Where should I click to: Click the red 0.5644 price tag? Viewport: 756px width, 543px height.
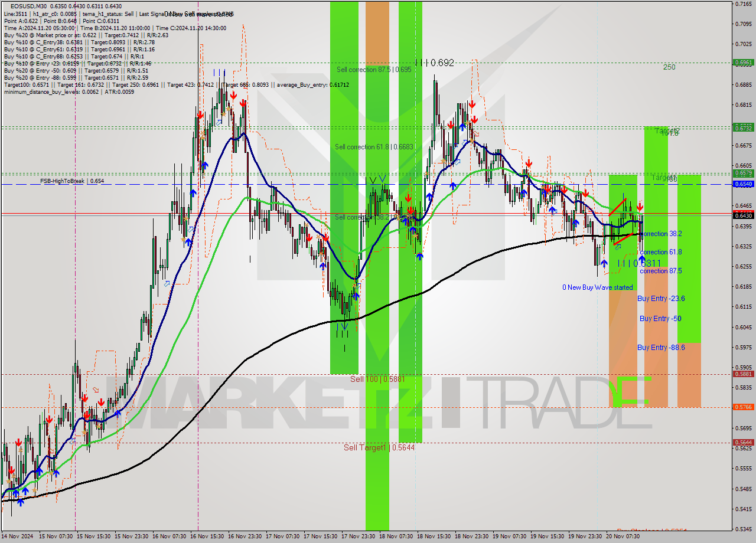pyautogui.click(x=743, y=442)
